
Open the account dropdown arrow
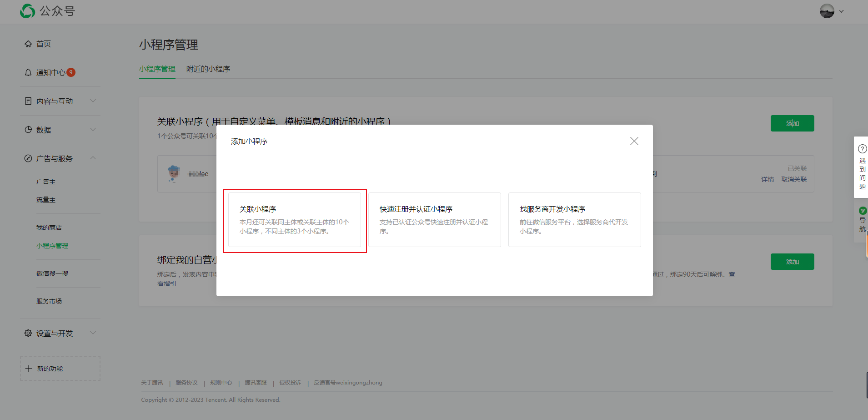pos(841,11)
